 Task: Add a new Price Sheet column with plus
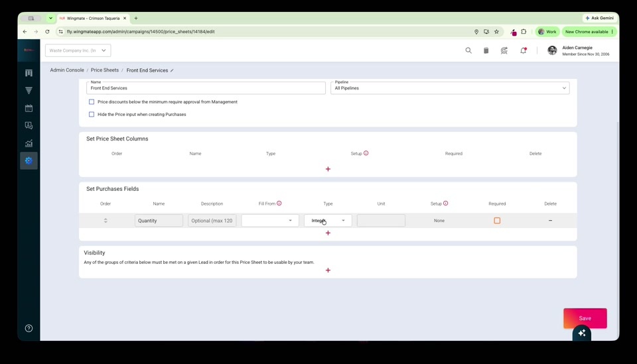coord(328,169)
